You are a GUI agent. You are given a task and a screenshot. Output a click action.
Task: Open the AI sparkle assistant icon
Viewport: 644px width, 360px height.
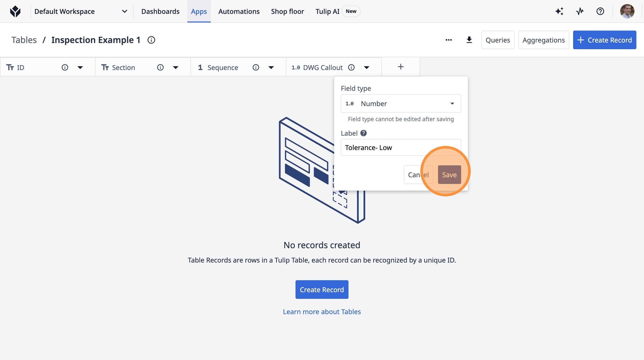coord(559,11)
